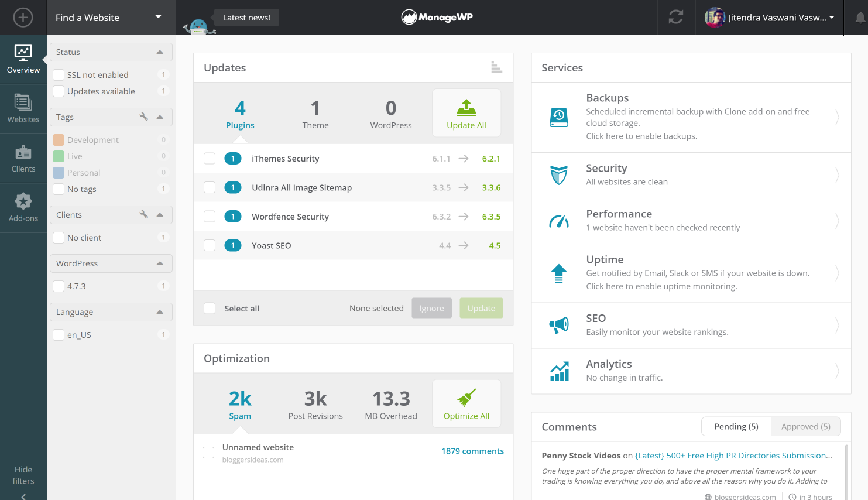Check the iThemes Security update checkbox
The image size is (868, 500).
coord(210,158)
